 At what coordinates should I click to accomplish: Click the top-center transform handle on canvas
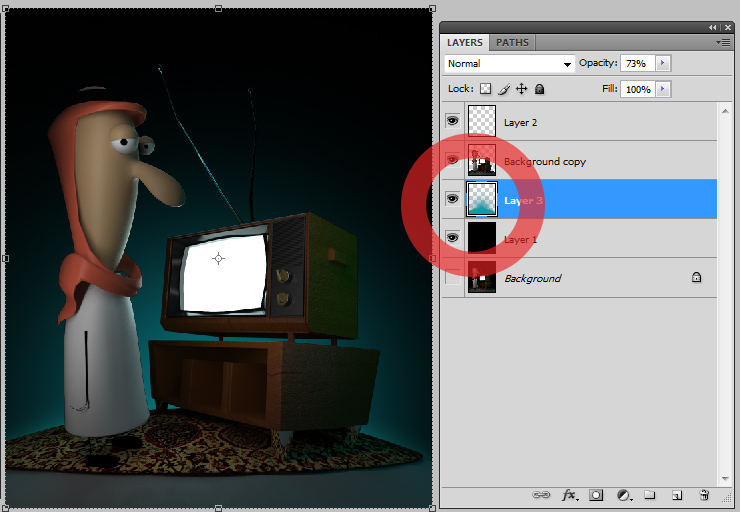[x=218, y=8]
